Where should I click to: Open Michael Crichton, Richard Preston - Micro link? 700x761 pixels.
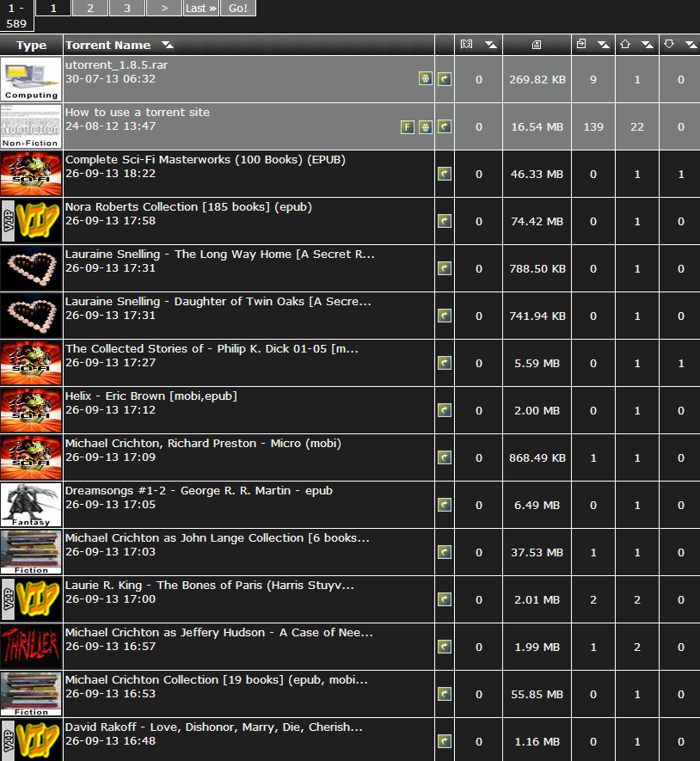pyautogui.click(x=203, y=444)
